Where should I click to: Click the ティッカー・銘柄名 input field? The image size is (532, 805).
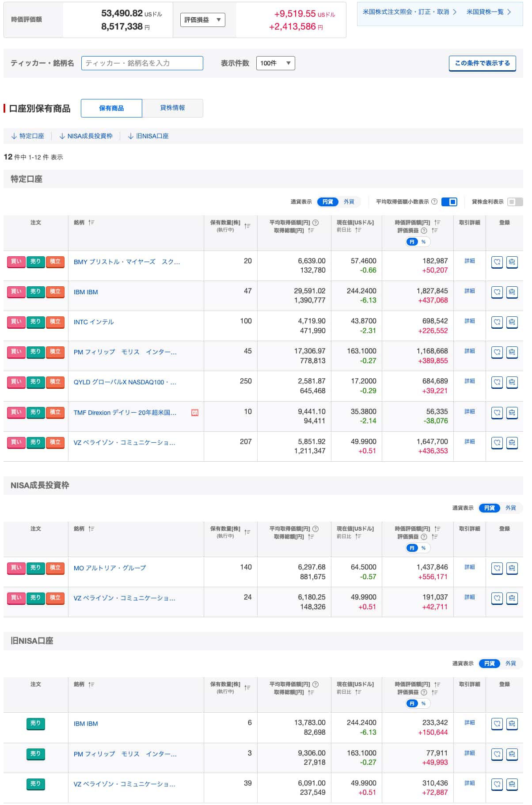pos(142,63)
